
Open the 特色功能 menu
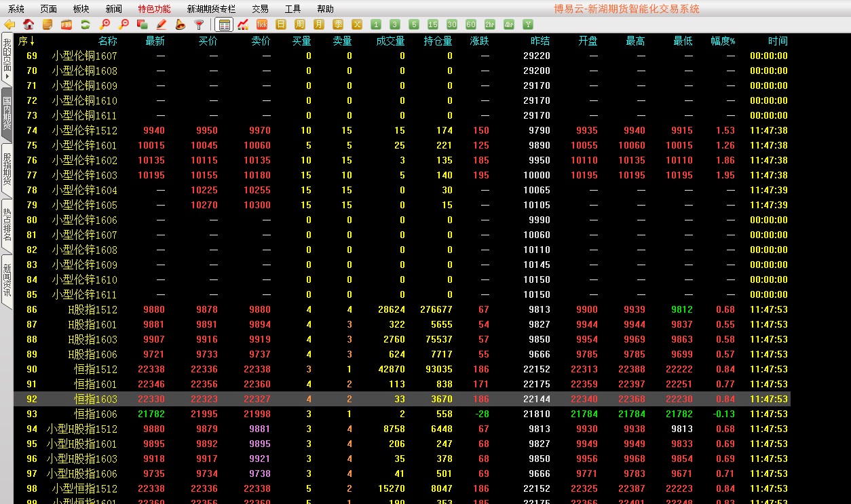(154, 9)
